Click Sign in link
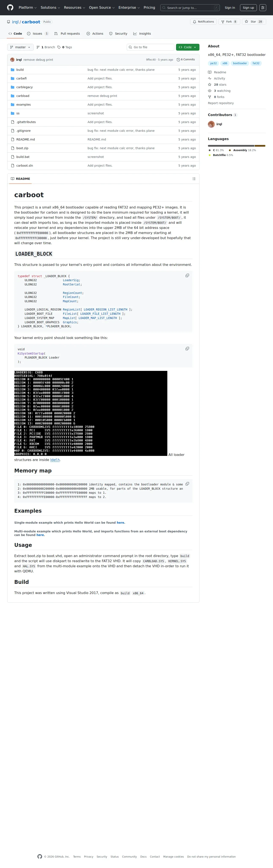Screen dimensions: 273x868 tap(230, 7)
